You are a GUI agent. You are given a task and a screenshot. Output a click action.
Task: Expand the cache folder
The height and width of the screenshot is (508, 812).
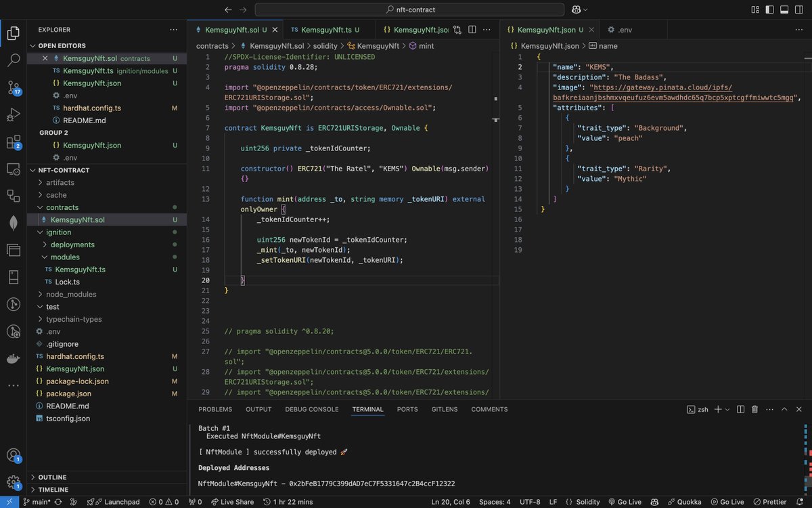tap(56, 195)
